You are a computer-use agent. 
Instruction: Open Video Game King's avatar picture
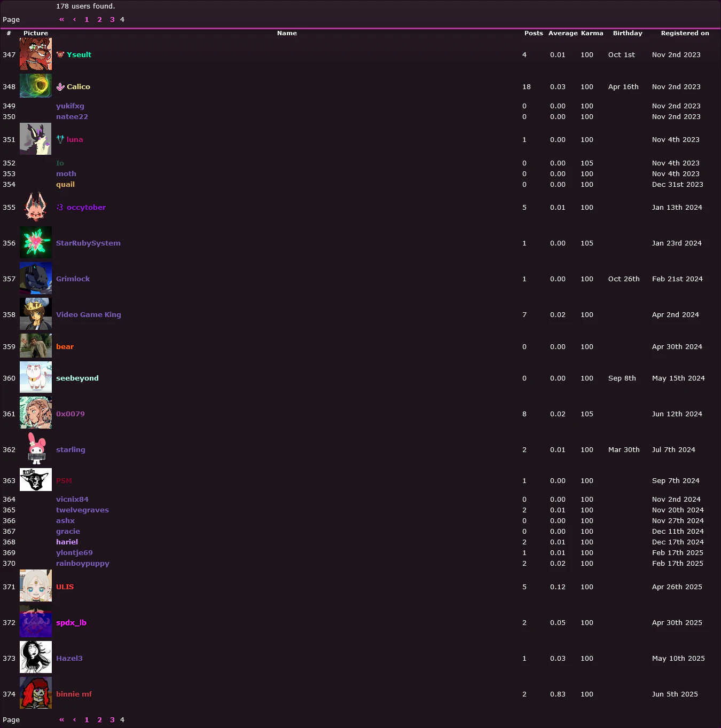[36, 314]
